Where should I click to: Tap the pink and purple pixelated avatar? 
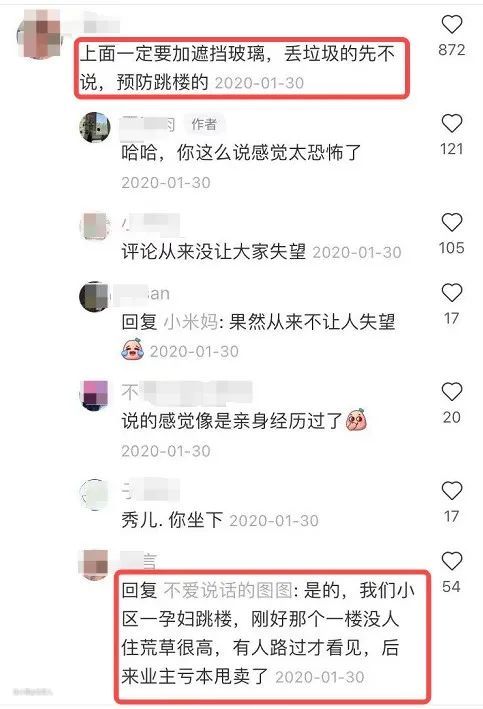pyautogui.click(x=95, y=395)
